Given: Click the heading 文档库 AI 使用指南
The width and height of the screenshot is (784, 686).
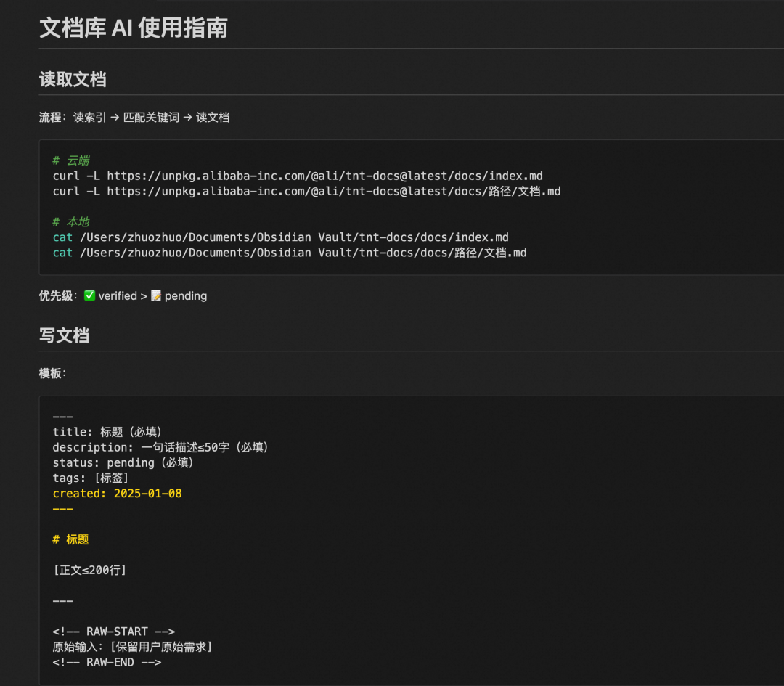Looking at the screenshot, I should [134, 28].
